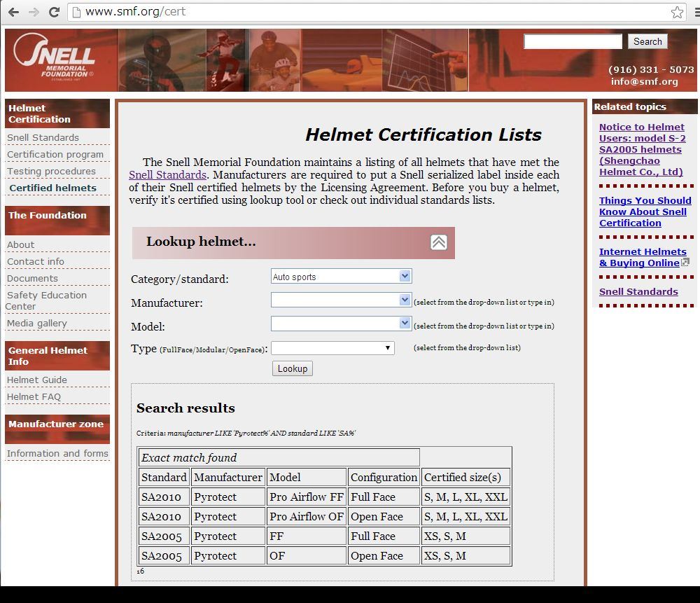Open Internet Helmets & Buying Online link
This screenshot has width=700, height=603.
click(643, 257)
